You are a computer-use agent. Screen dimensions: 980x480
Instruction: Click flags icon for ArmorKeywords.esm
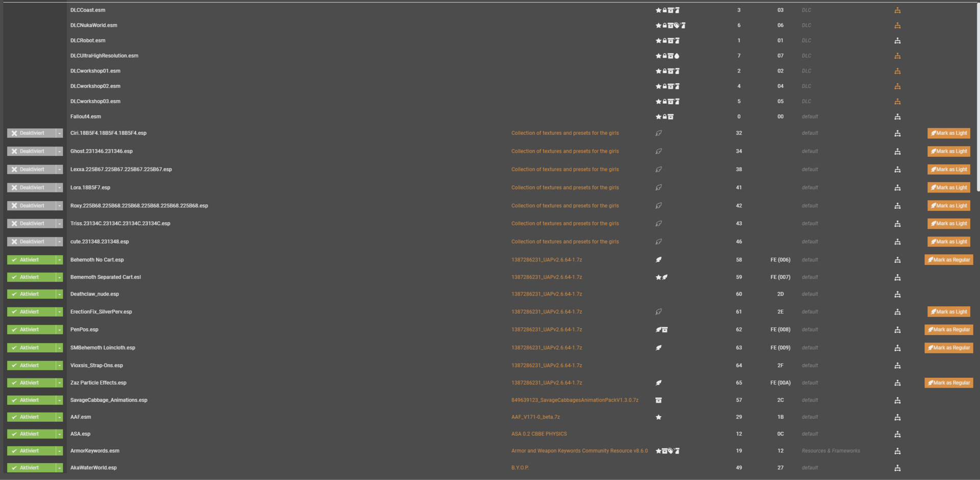[668, 451]
